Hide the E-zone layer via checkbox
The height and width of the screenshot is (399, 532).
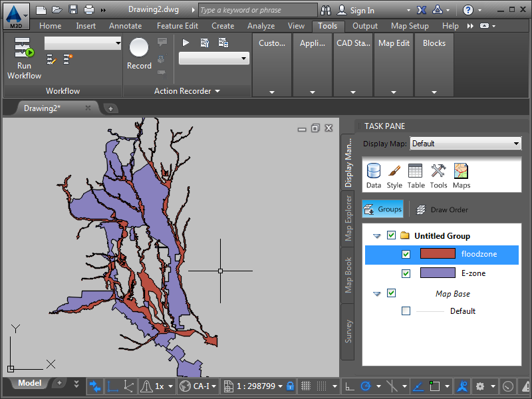(x=406, y=273)
